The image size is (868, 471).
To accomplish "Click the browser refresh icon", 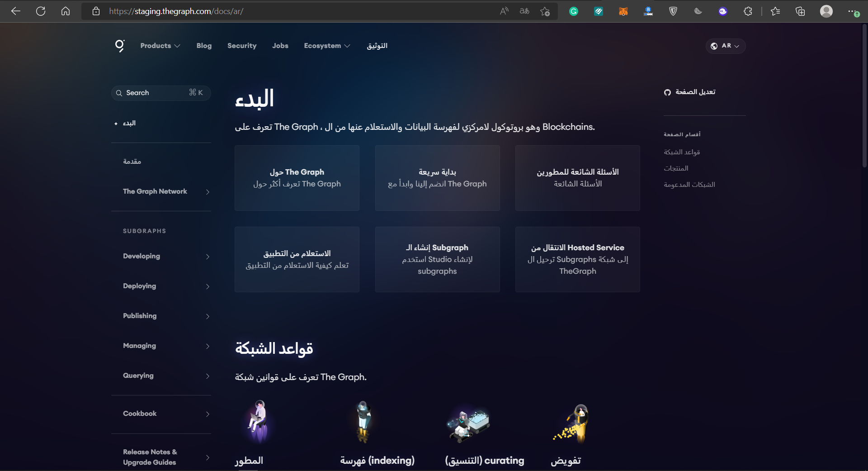I will click(x=41, y=11).
